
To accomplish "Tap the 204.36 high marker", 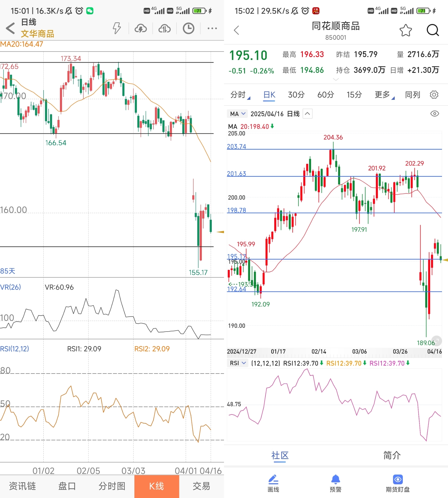I will (x=333, y=137).
